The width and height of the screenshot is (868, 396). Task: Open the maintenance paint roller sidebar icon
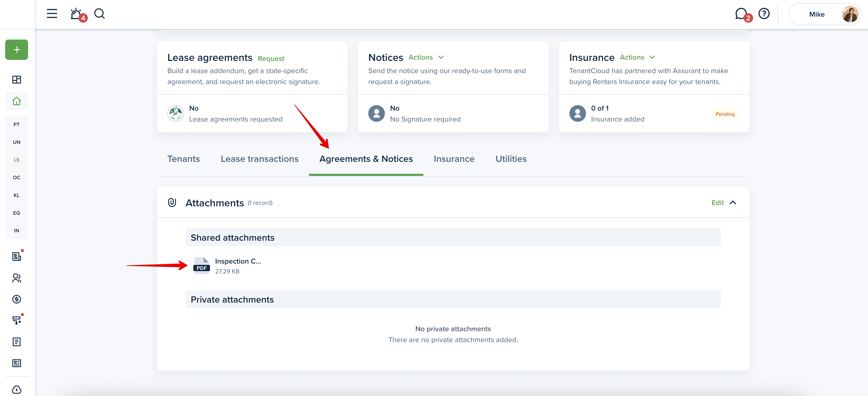pyautogui.click(x=17, y=321)
